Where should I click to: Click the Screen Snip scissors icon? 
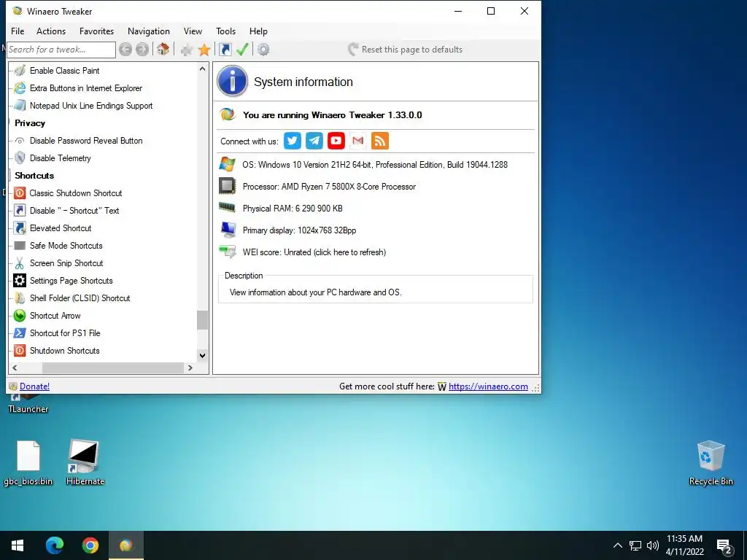pos(20,262)
